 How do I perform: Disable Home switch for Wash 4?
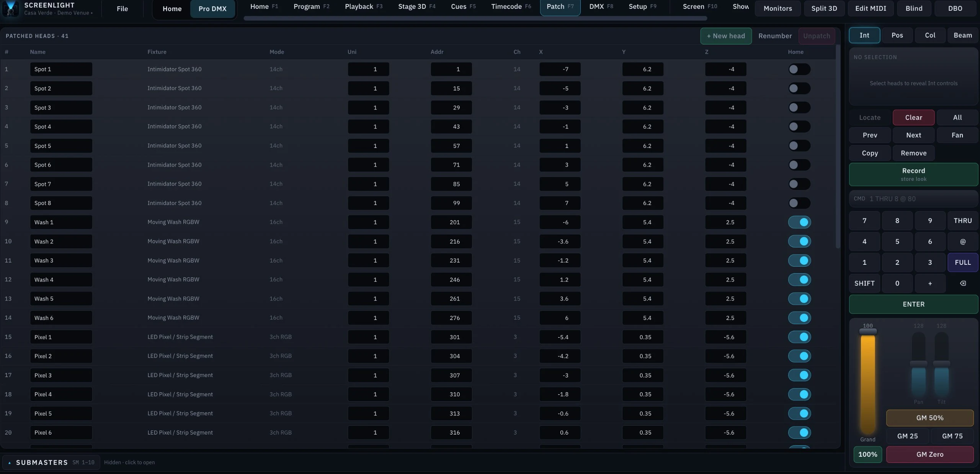pyautogui.click(x=799, y=279)
